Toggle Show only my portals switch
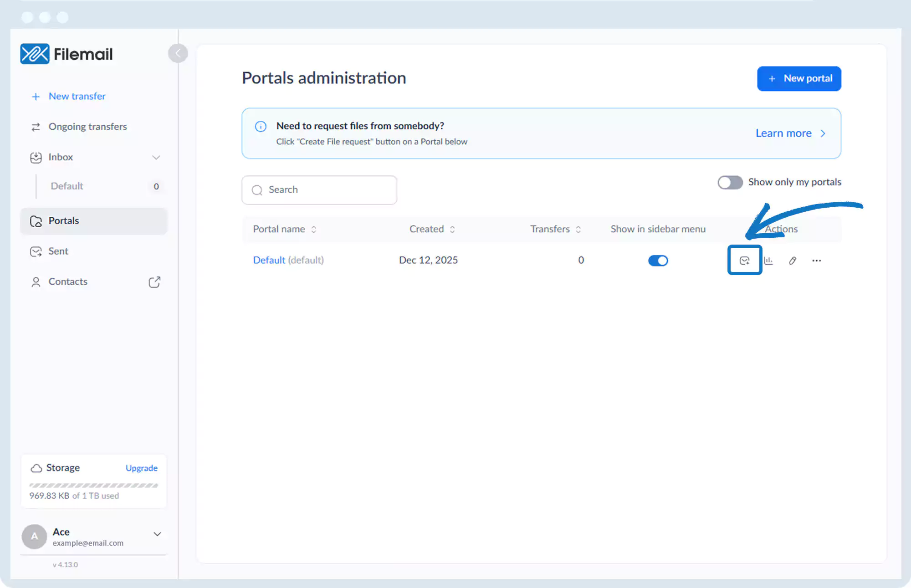 (730, 182)
